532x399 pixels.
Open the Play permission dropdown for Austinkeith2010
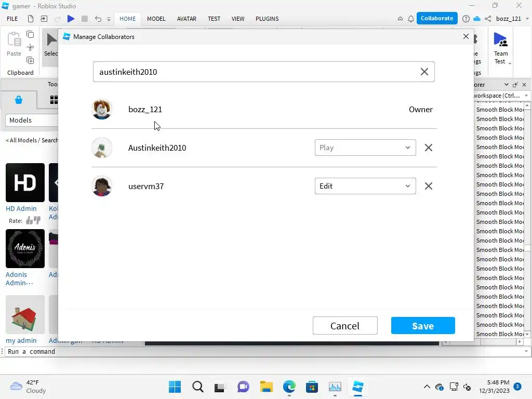coord(365,148)
